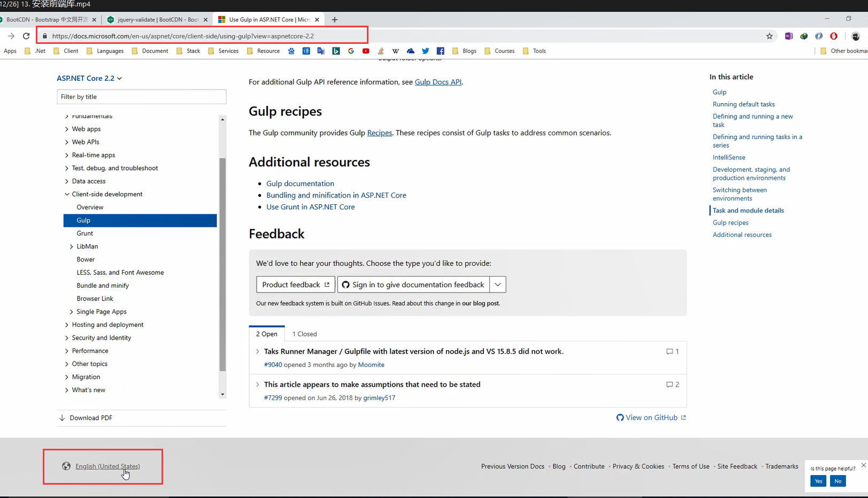Click the Product feedback button
Screen dimensions: 868x498
pyautogui.click(x=296, y=285)
